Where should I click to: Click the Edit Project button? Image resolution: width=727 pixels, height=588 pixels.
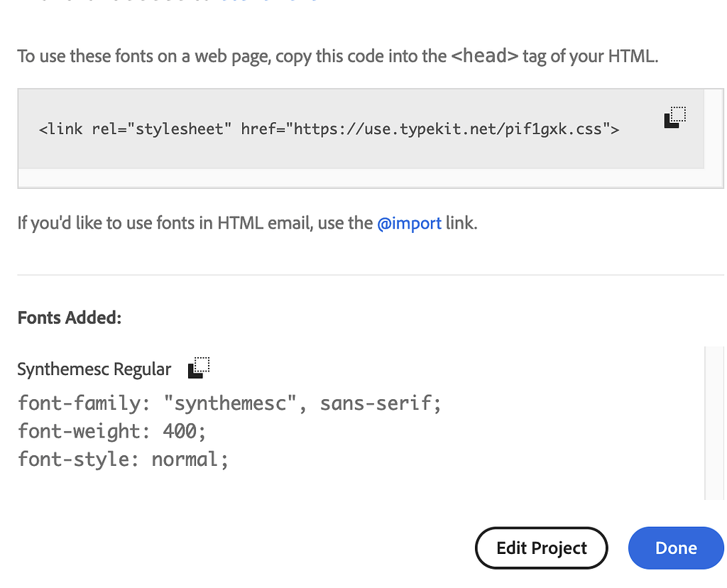(541, 548)
